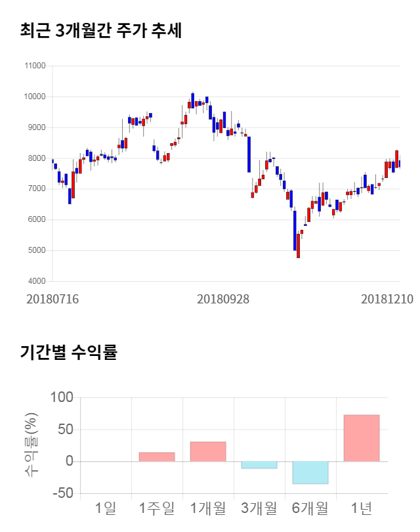This screenshot has height=532, width=420.
Task: Click the 1년 x-axis label
Action: 362,508
